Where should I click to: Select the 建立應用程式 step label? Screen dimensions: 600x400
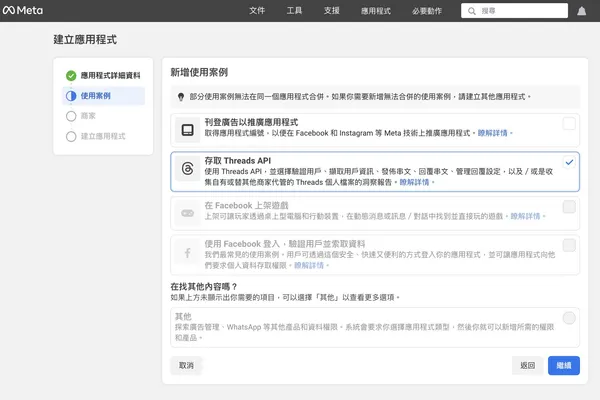click(x=103, y=136)
